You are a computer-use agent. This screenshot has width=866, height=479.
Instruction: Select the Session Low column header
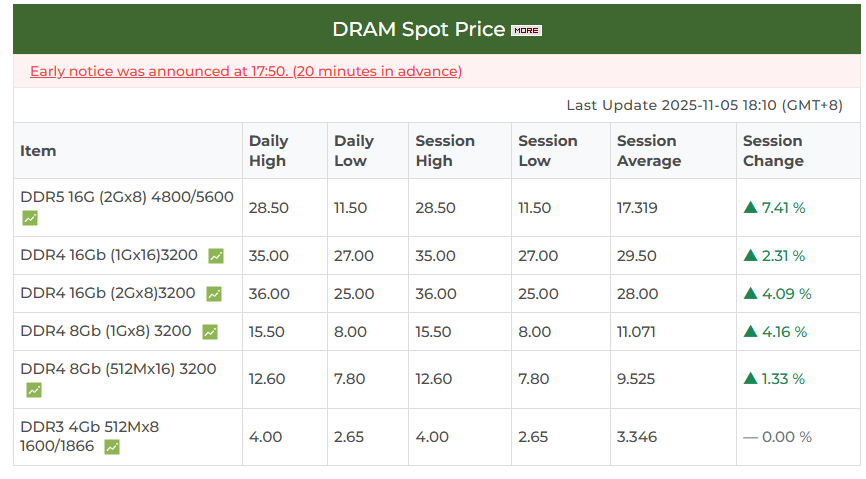coord(548,151)
